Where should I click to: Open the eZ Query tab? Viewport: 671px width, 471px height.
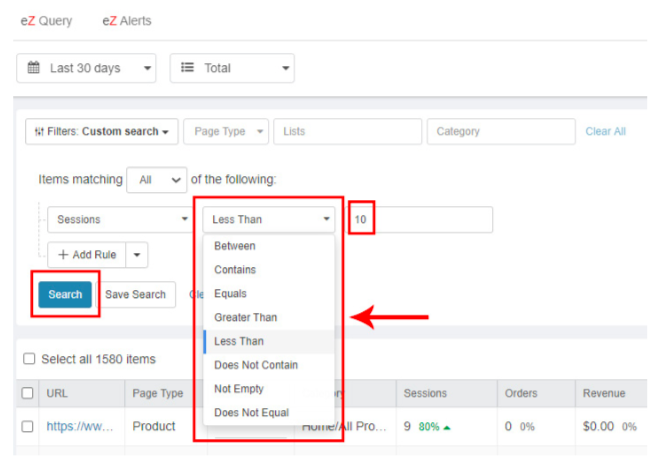[47, 21]
